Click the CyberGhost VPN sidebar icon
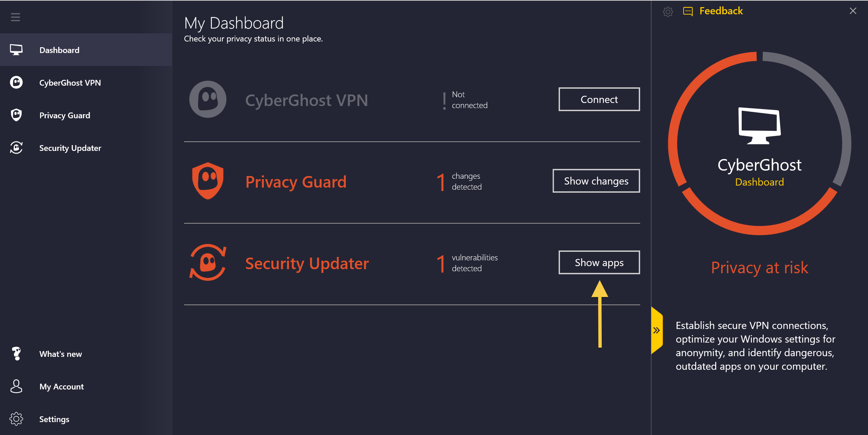 point(17,83)
